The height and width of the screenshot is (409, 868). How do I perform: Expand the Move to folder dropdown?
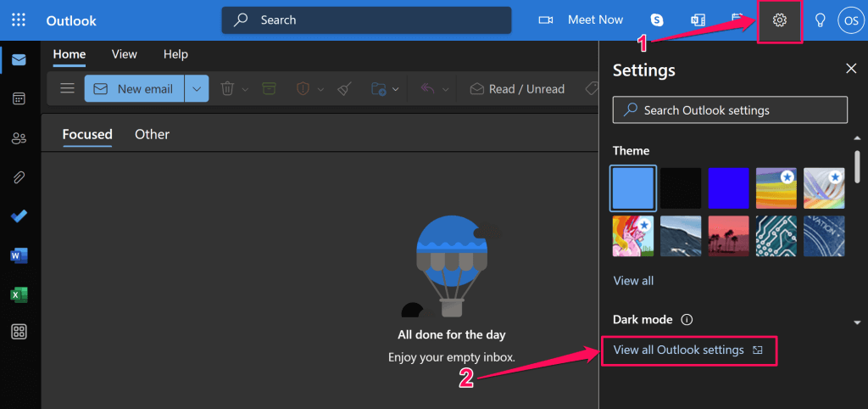(x=395, y=89)
